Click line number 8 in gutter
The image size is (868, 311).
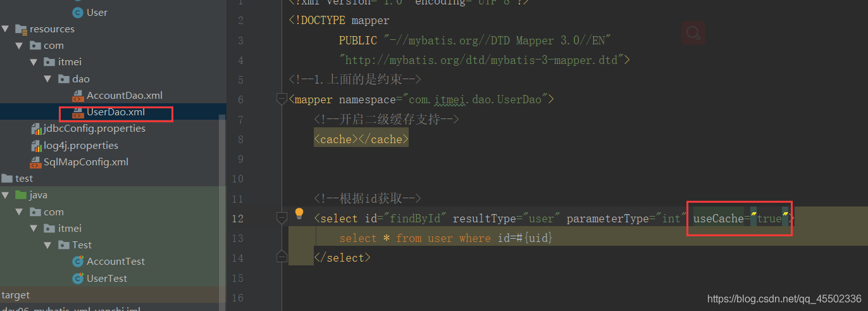240,139
